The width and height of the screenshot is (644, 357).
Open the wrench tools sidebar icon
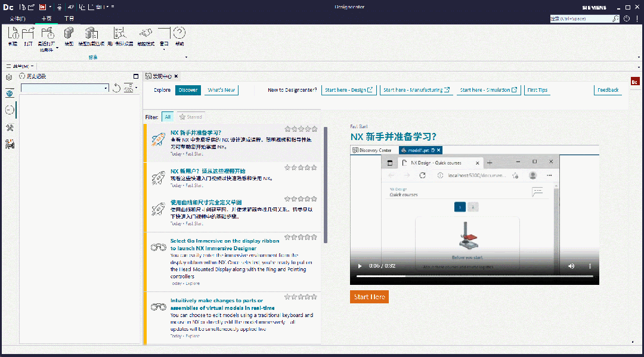pyautogui.click(x=10, y=128)
